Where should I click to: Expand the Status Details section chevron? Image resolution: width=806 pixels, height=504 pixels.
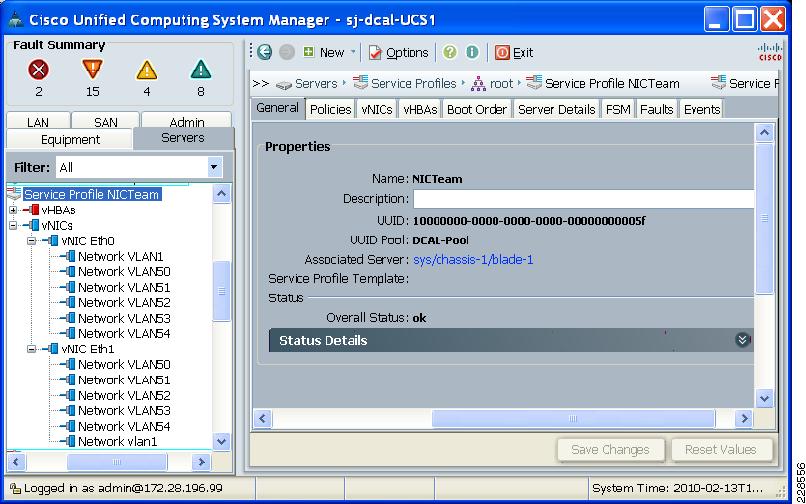click(742, 340)
